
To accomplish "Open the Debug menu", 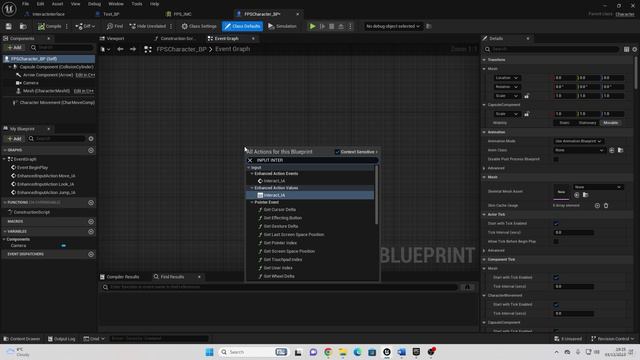I will click(94, 4).
